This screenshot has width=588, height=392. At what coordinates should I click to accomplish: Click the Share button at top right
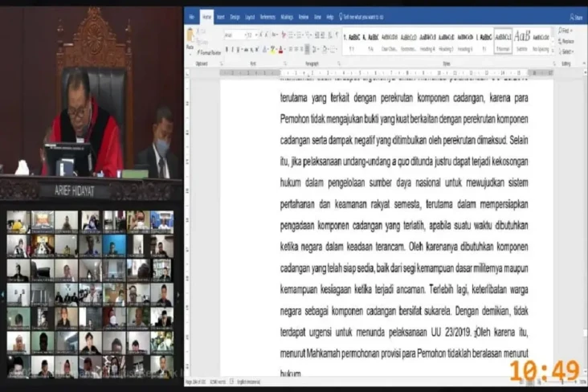(577, 17)
